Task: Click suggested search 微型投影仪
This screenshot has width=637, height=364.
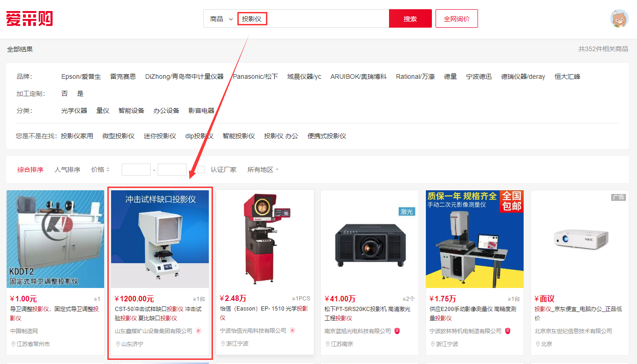Action: coord(118,136)
